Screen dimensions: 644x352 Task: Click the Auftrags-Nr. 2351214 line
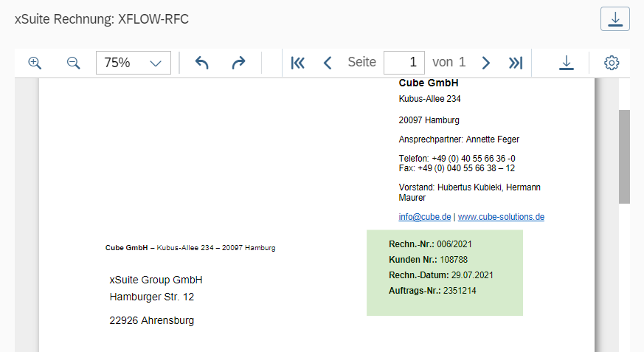432,291
